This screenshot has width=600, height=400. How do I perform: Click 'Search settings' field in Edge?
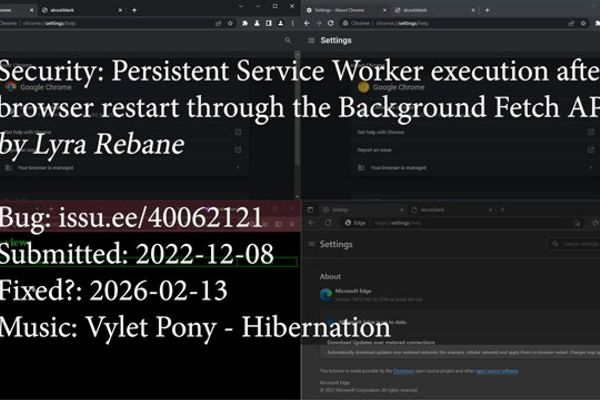pos(574,244)
